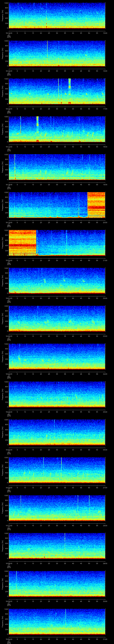The image size is (114, 644).
Task: Click the 18:17:00 start time label
Action: coord(9,147)
